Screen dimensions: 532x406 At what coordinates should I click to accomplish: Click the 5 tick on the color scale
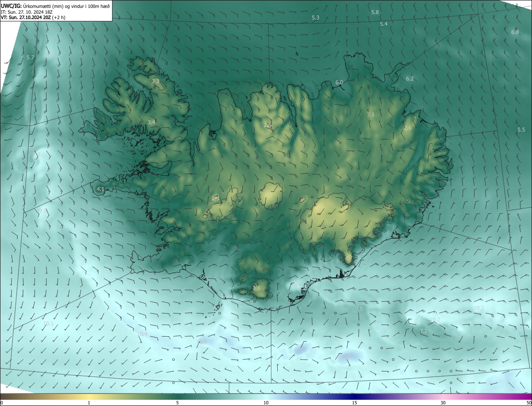coord(177,403)
